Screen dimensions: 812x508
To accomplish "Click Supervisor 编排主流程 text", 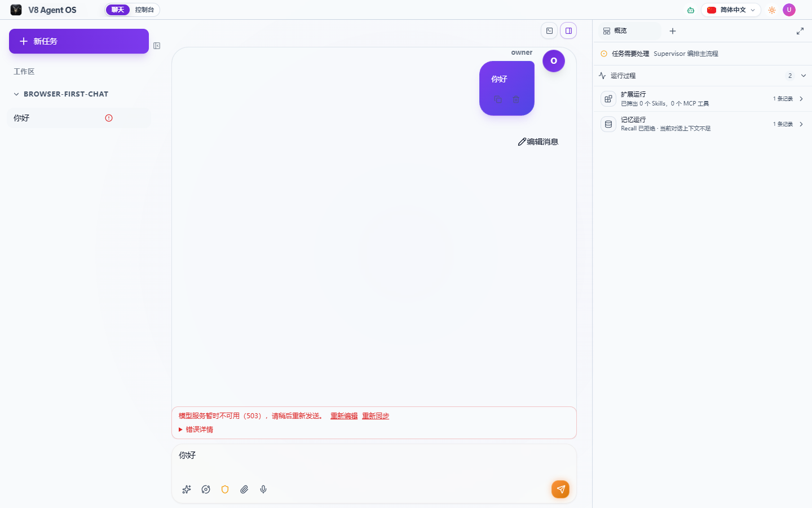I will click(686, 54).
